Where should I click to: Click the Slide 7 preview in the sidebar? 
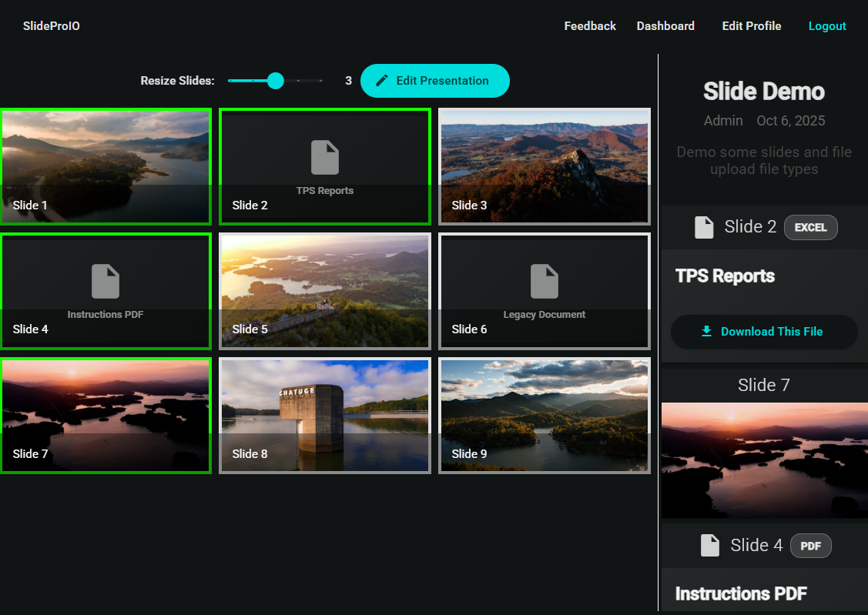pyautogui.click(x=763, y=460)
